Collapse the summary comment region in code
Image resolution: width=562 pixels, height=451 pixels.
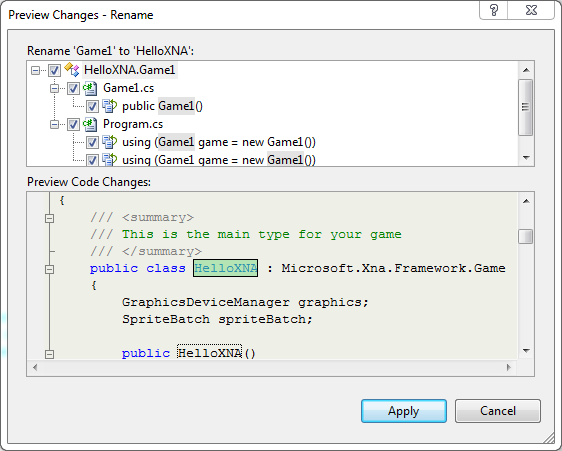click(49, 218)
